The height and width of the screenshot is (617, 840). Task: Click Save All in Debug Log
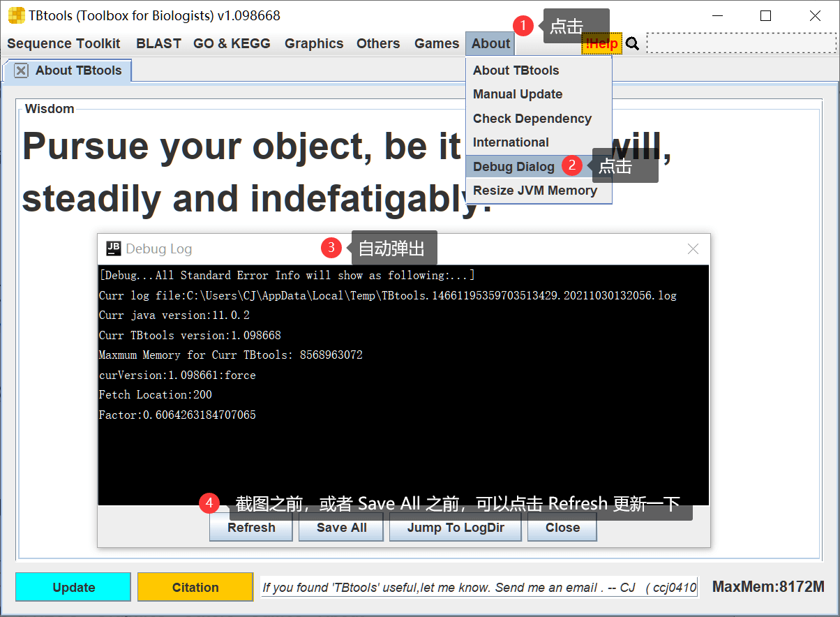click(x=342, y=528)
